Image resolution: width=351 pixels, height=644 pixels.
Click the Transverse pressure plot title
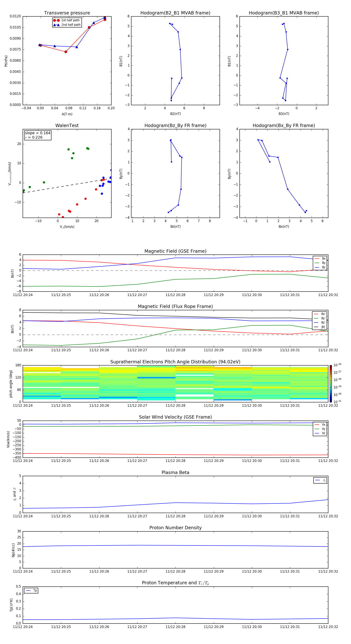tap(67, 13)
